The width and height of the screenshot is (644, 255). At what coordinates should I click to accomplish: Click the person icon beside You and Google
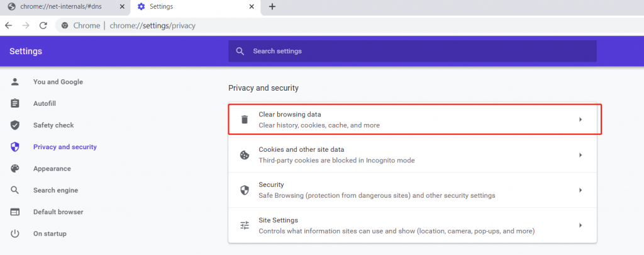point(15,81)
